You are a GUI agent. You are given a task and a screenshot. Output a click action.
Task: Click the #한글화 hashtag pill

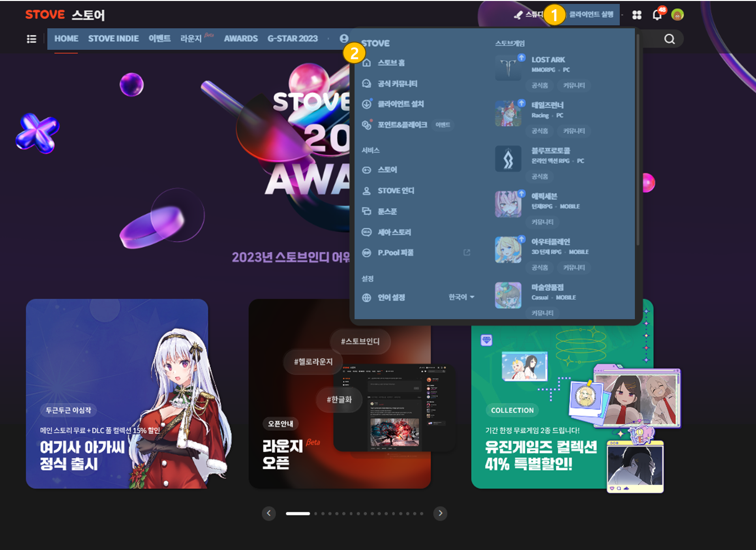[339, 400]
